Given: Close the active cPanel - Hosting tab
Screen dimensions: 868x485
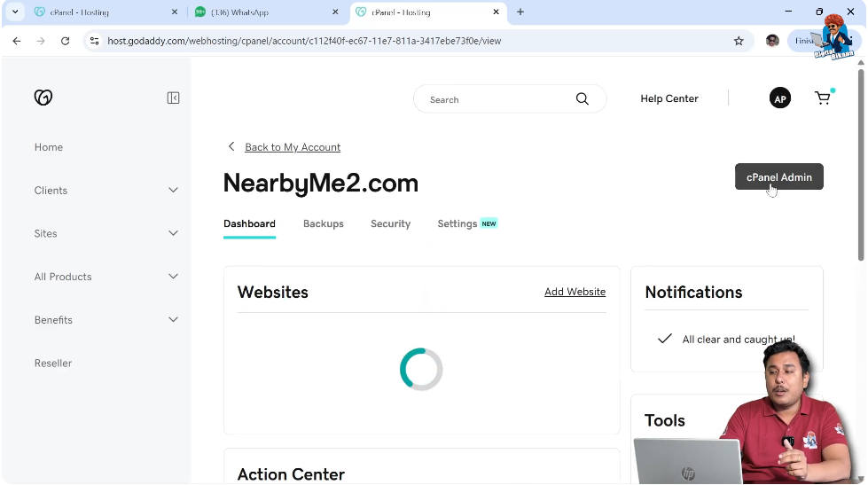Looking at the screenshot, I should pos(496,12).
